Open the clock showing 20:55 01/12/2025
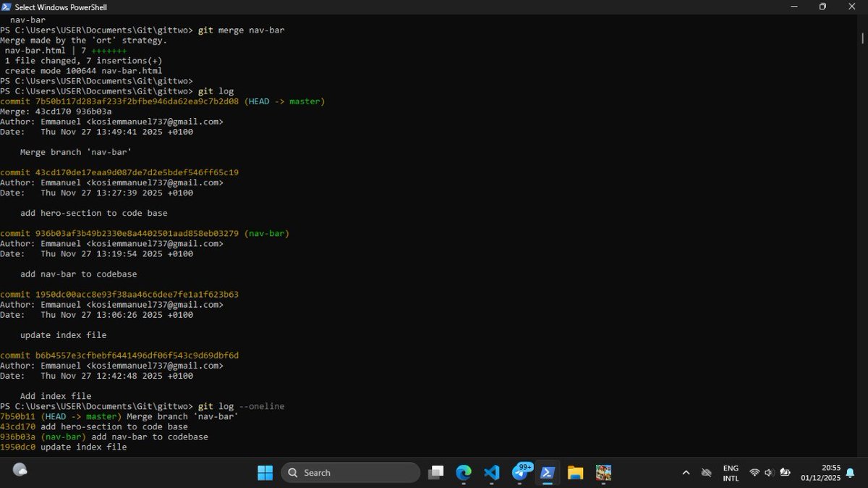 821,473
